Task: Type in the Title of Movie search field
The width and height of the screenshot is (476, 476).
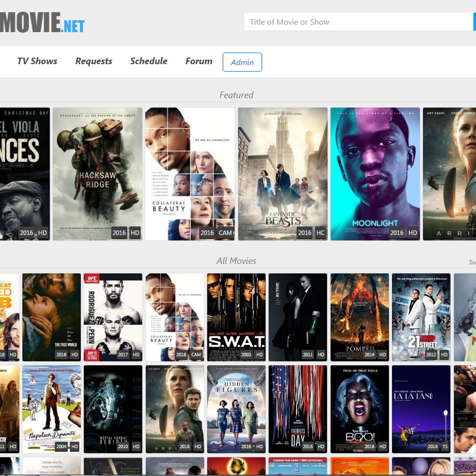Action: pyautogui.click(x=357, y=22)
